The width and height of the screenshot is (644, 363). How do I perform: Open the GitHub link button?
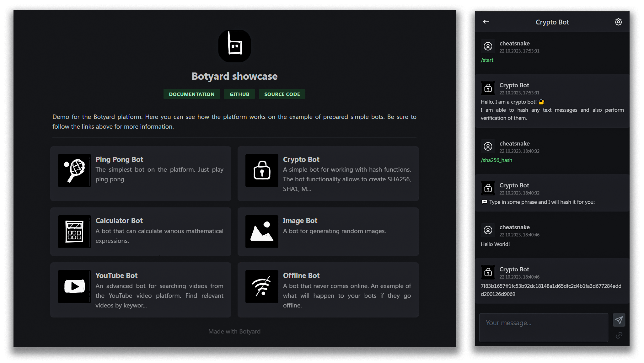pos(239,94)
